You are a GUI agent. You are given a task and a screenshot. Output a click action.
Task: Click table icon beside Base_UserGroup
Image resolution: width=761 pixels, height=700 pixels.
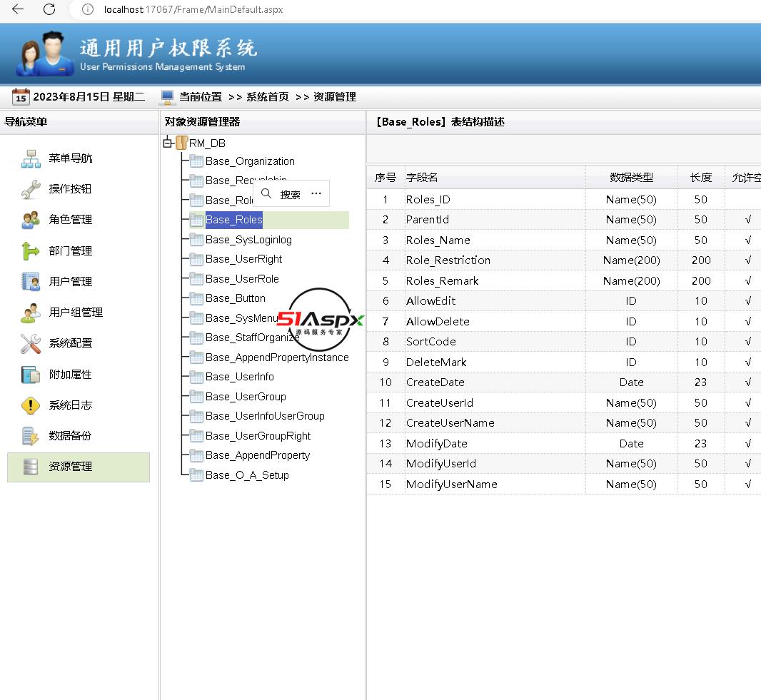click(x=196, y=397)
